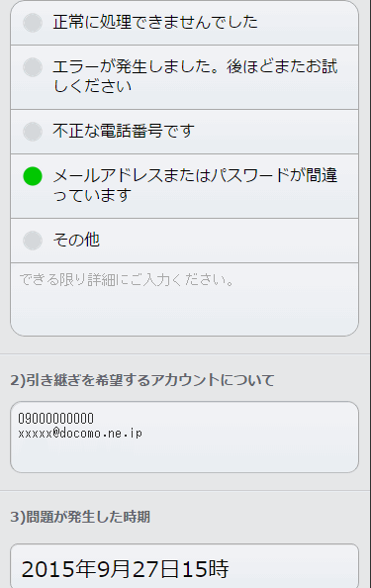Select the 正常に処理できませんでした radio button
This screenshot has height=588, width=371.
point(33,23)
